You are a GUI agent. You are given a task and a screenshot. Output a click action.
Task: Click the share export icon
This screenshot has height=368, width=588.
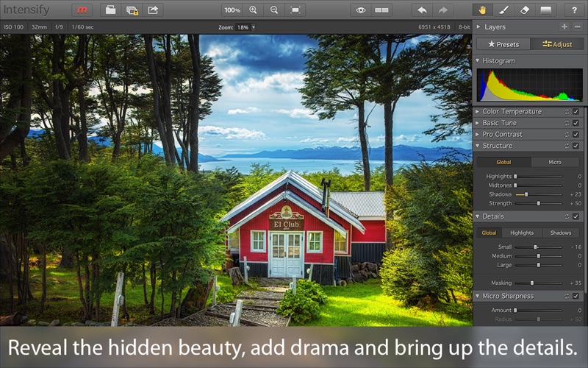[153, 10]
